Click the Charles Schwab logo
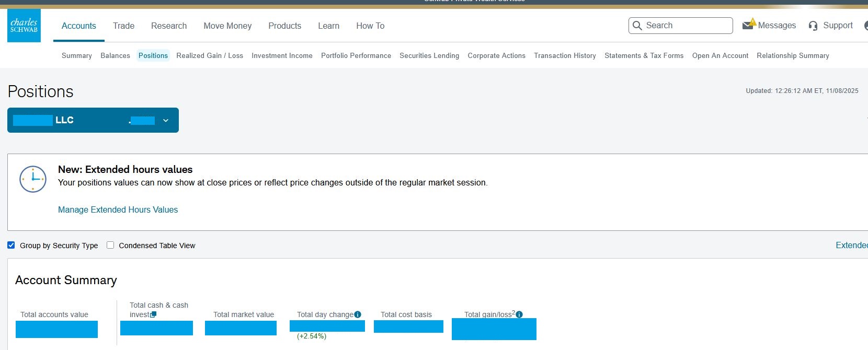The image size is (868, 350). click(x=24, y=26)
